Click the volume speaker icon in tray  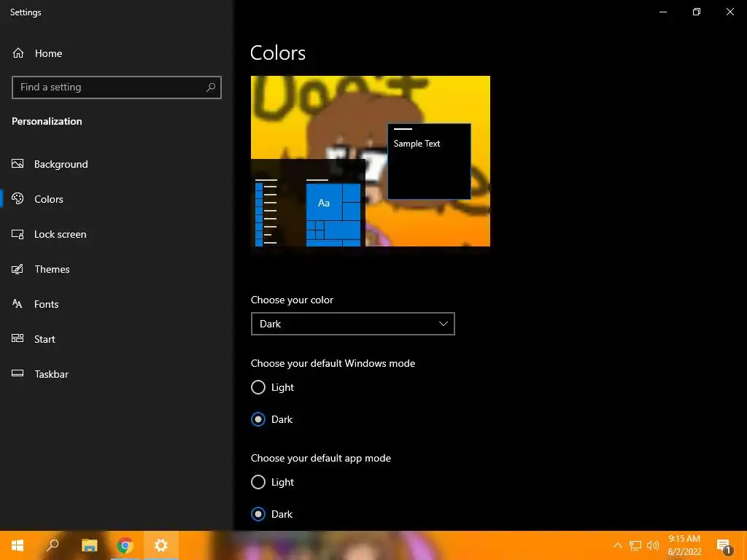tap(653, 545)
